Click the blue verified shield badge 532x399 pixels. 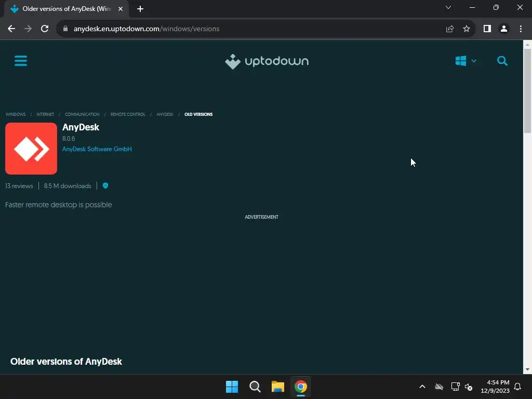click(105, 185)
